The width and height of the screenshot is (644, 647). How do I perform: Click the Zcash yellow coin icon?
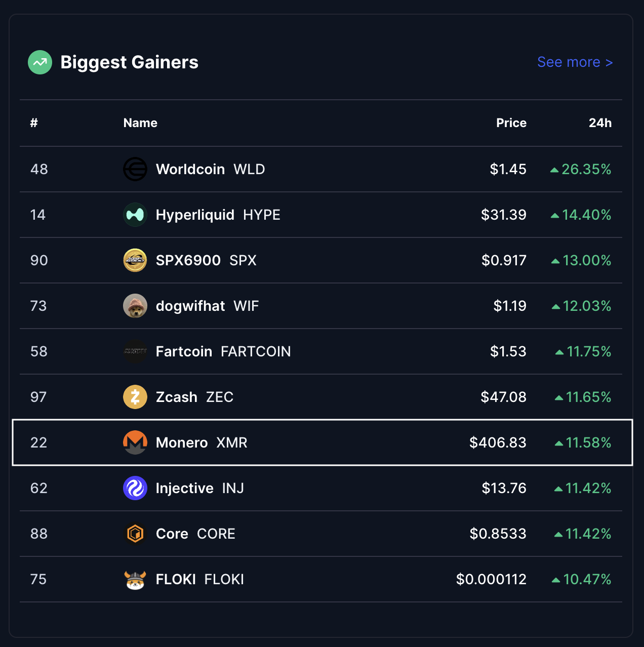click(x=135, y=397)
